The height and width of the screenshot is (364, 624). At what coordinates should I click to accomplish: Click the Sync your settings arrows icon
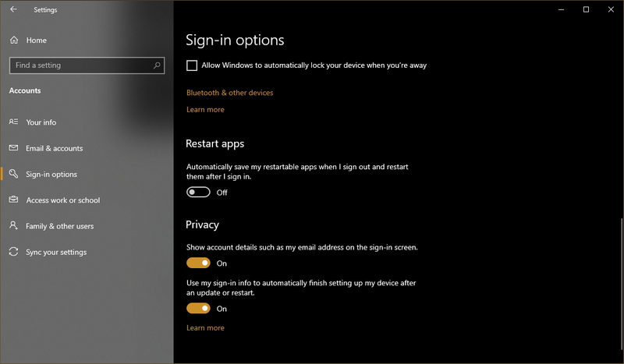pyautogui.click(x=13, y=252)
